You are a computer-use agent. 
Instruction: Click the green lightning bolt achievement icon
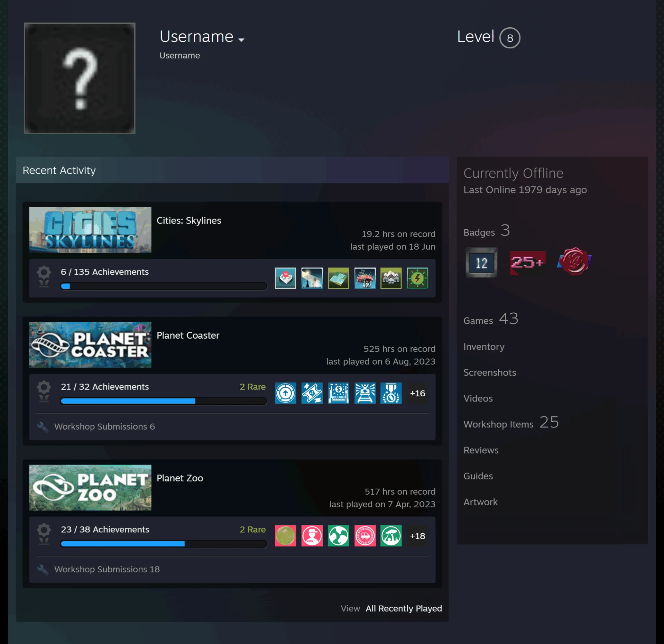click(x=417, y=278)
